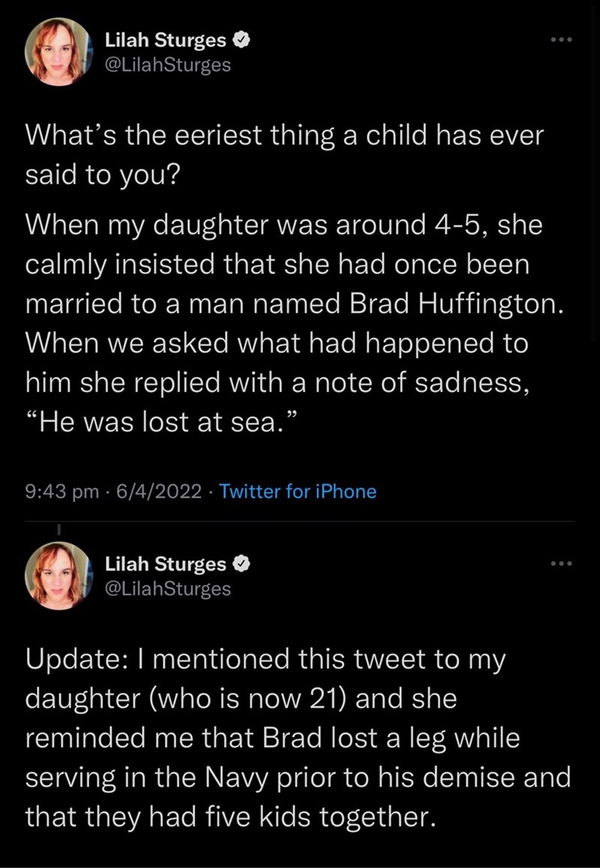Screen dimensions: 600x868
Task: Click the 9:43 pm timestamp
Action: tap(61, 492)
